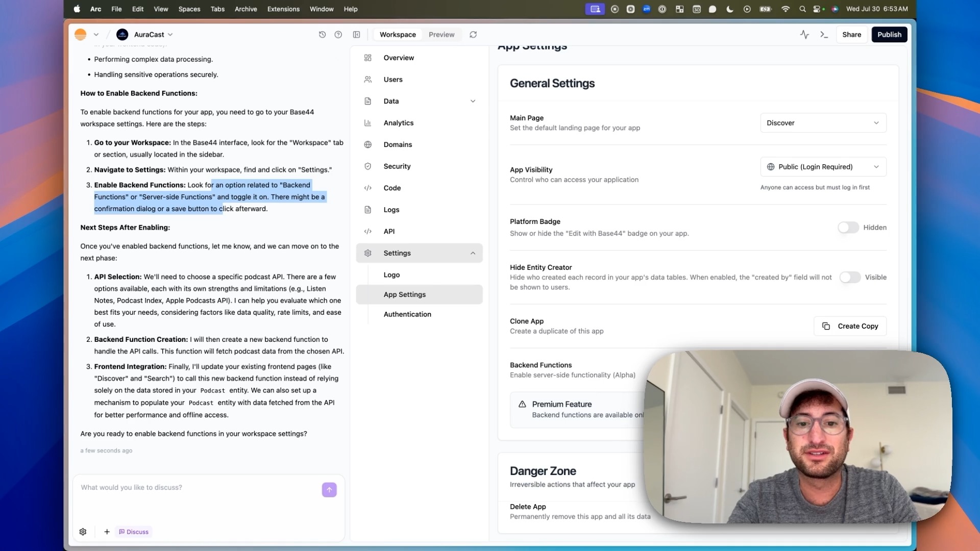Click the Security shield icon
This screenshot has height=551, width=980.
click(367, 166)
